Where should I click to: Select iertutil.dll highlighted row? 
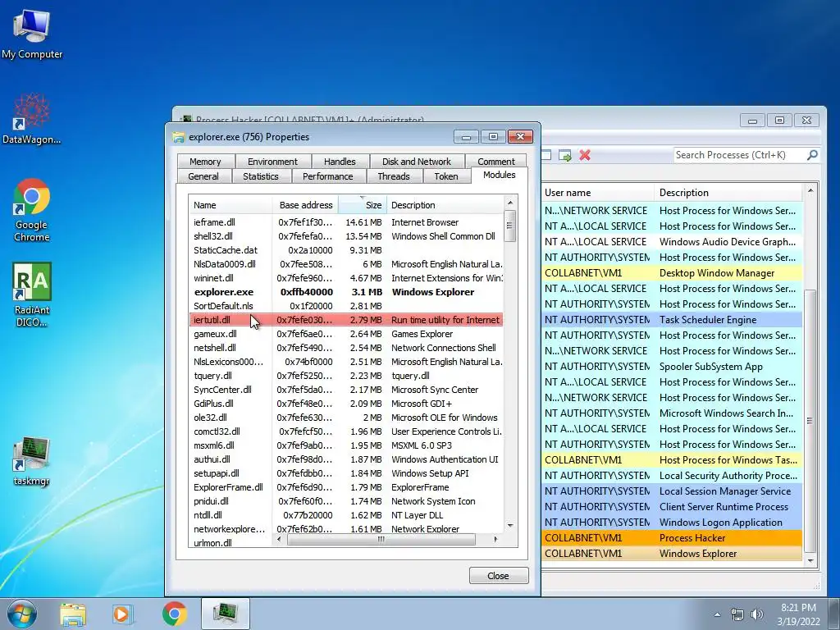pyautogui.click(x=346, y=320)
